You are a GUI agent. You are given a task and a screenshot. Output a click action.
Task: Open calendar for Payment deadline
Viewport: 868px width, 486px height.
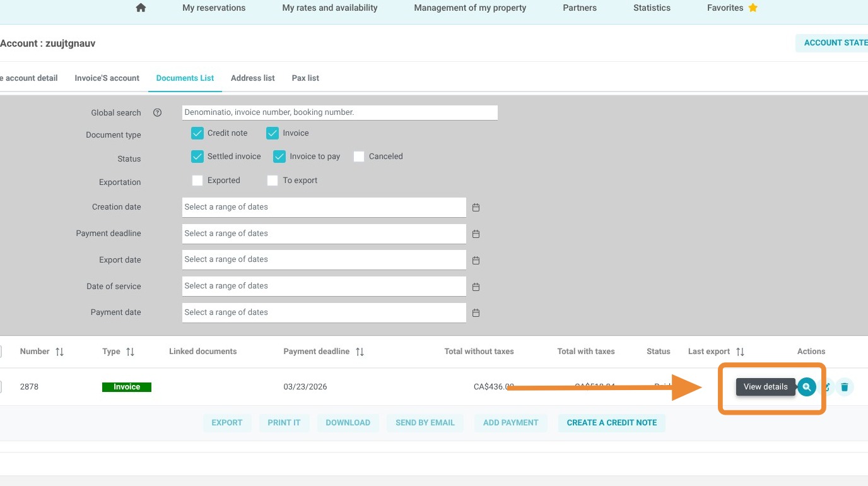point(476,234)
